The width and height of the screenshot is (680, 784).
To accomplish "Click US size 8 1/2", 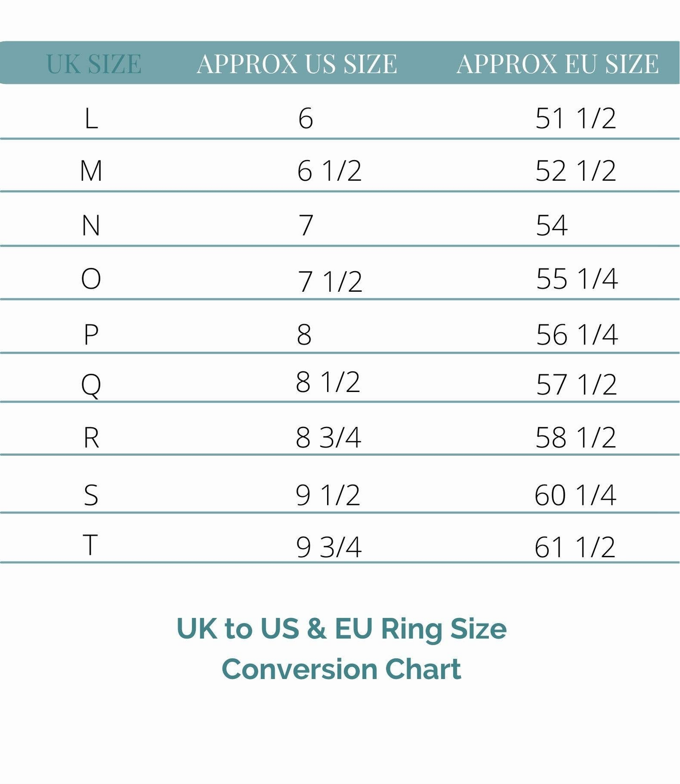I will (328, 382).
